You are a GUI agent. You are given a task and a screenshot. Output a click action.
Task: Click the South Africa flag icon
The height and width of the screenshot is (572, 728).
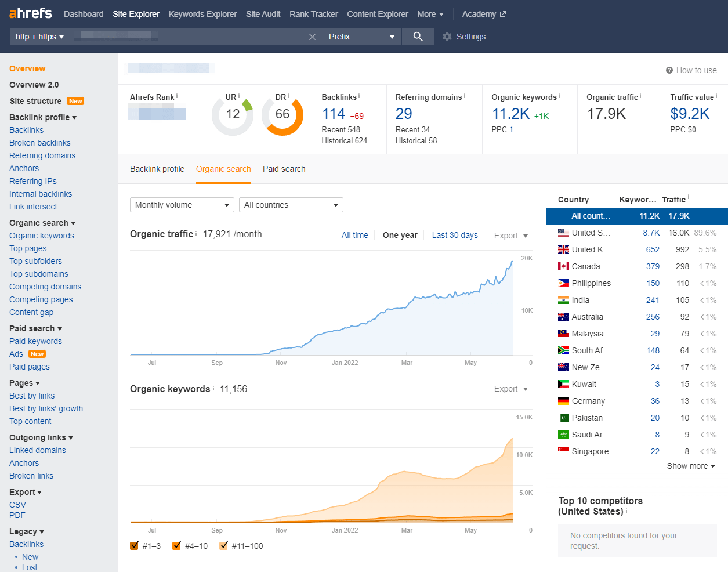pyautogui.click(x=563, y=350)
